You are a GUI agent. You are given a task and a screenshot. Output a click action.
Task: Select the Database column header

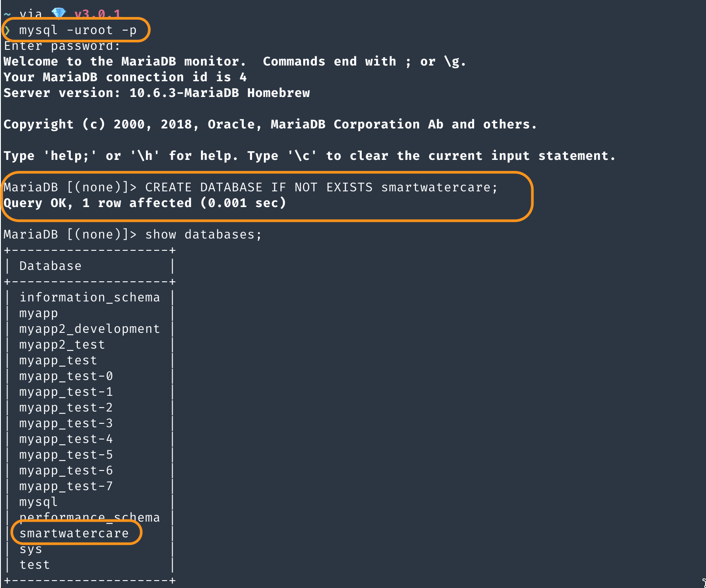click(50, 266)
